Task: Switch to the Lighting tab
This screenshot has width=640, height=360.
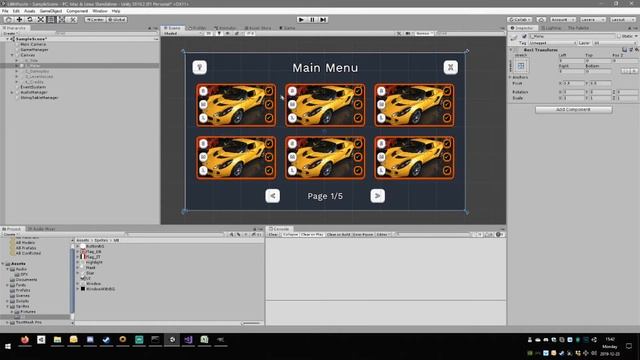Action: click(x=551, y=28)
